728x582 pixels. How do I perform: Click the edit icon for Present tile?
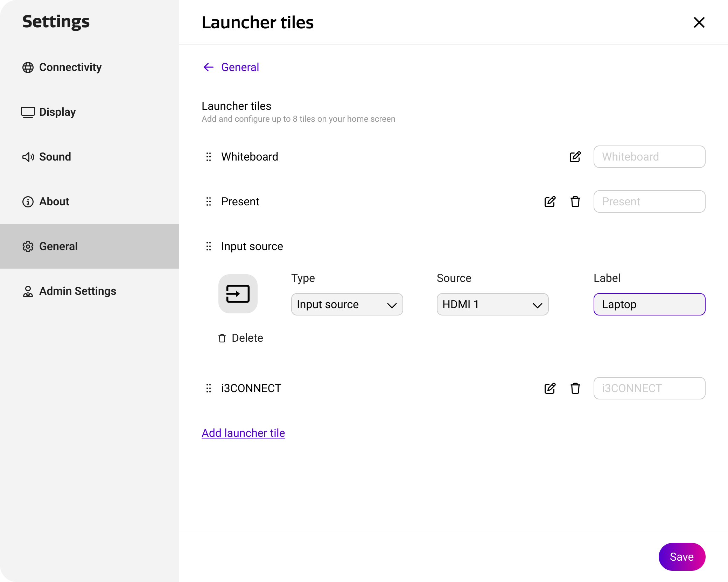pos(550,201)
